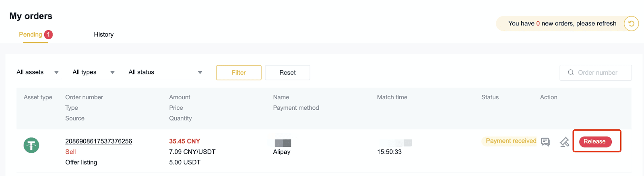Image resolution: width=644 pixels, height=176 pixels.
Task: Click the Filter button
Action: click(239, 72)
